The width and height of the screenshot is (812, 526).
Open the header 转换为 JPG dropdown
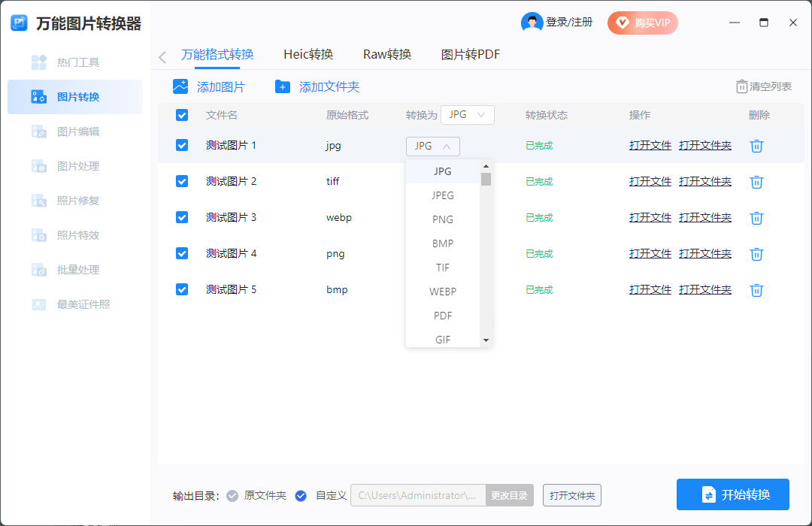(x=467, y=115)
